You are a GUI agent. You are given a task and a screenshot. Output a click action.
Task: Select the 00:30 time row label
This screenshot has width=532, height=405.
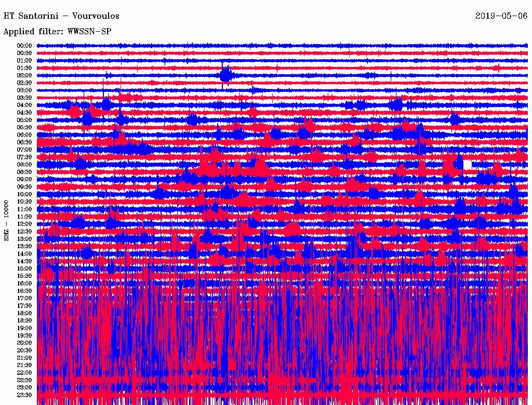pyautogui.click(x=24, y=53)
